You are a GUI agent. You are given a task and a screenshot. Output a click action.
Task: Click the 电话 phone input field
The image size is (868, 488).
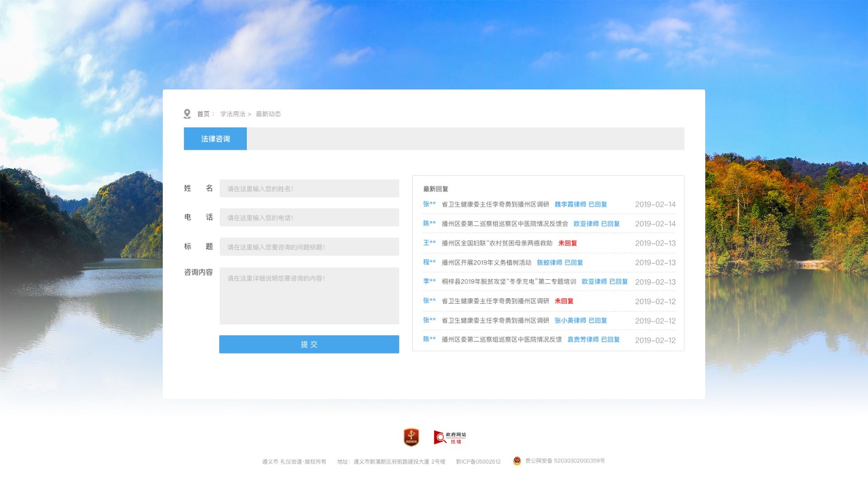(309, 217)
